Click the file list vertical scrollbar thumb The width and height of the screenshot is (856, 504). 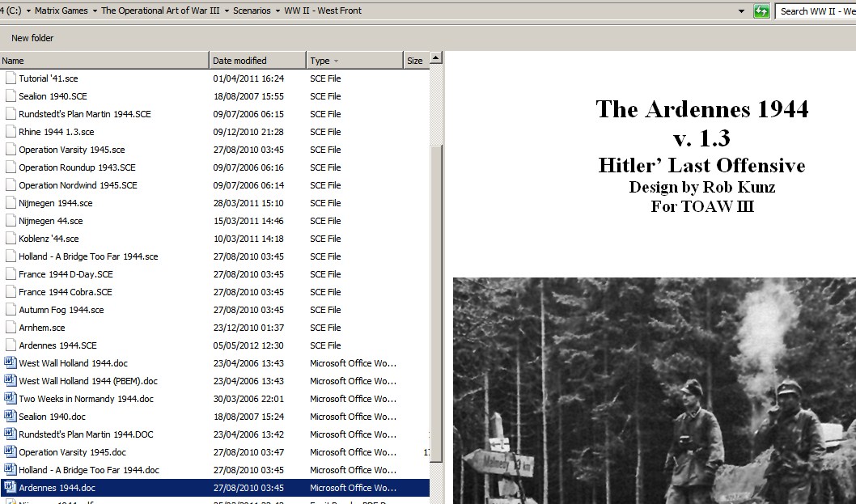point(435,303)
